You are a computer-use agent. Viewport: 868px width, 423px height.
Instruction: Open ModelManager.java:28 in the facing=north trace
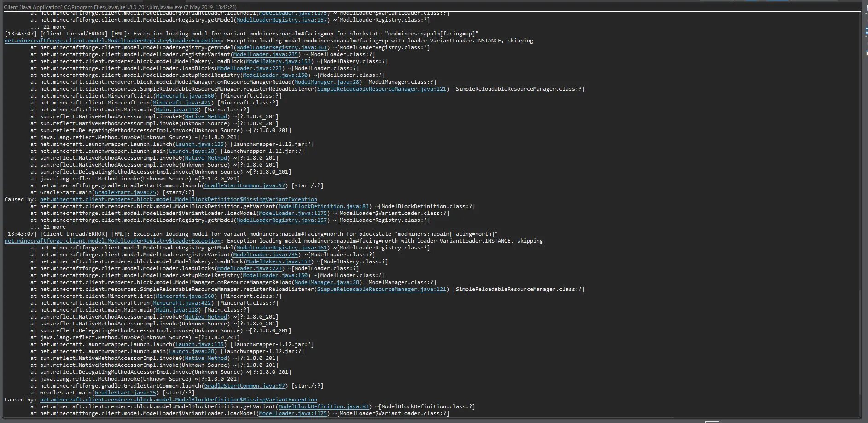(x=327, y=282)
